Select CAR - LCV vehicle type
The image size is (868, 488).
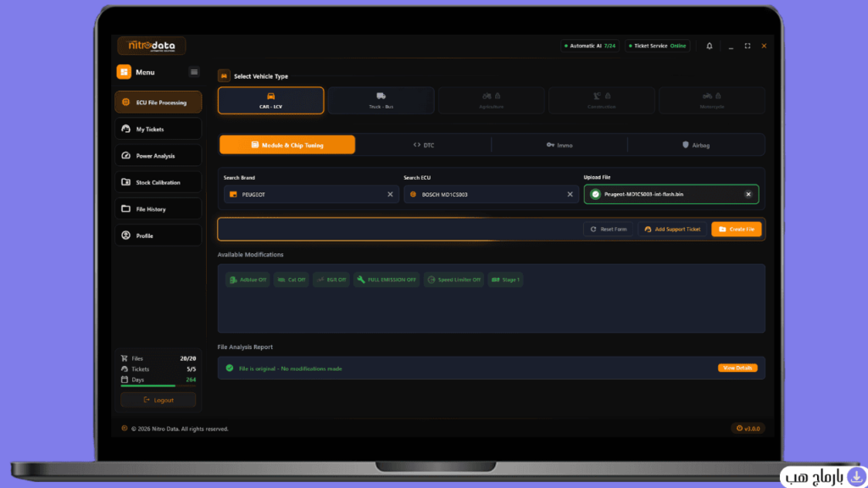[270, 100]
